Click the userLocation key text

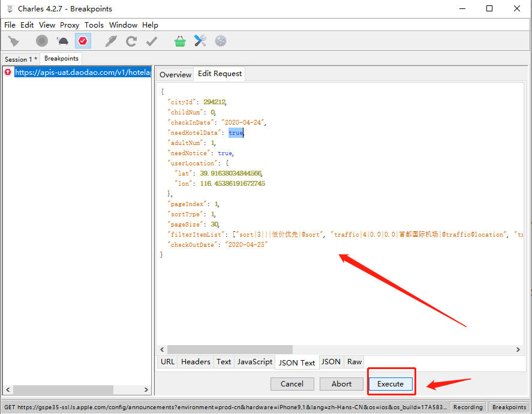click(193, 164)
